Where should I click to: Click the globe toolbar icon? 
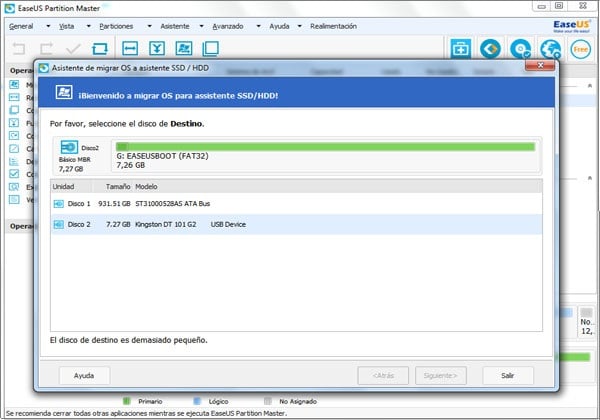(x=550, y=49)
